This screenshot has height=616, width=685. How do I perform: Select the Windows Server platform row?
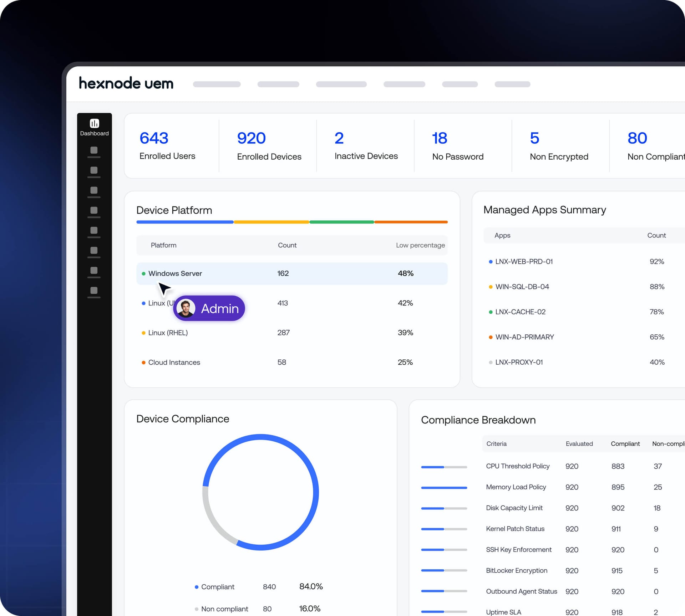[292, 273]
